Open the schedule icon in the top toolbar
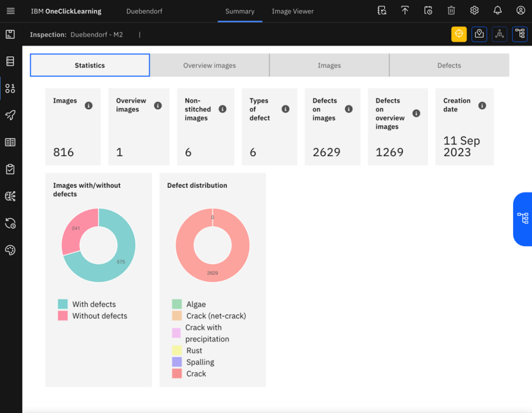This screenshot has height=413, width=532. (x=428, y=10)
